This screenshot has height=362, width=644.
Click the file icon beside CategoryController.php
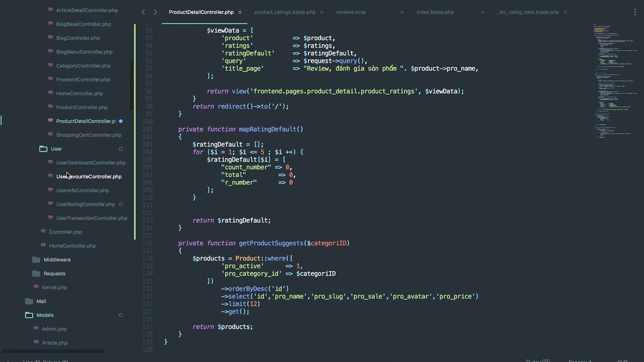tap(51, 65)
